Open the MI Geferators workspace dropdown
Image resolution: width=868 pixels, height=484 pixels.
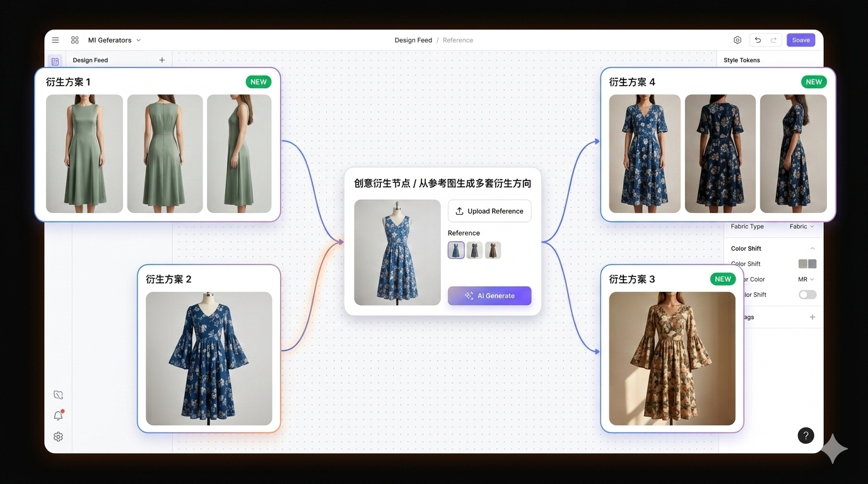114,40
